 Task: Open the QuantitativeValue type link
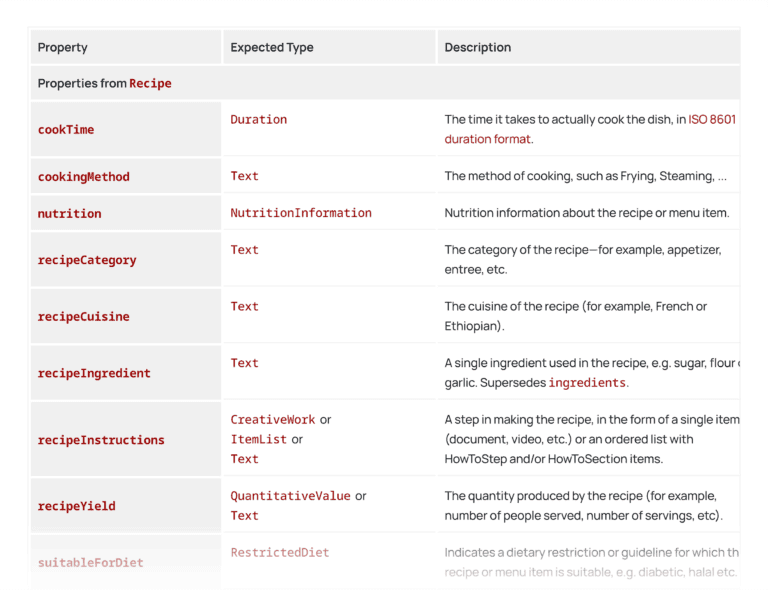pos(290,496)
